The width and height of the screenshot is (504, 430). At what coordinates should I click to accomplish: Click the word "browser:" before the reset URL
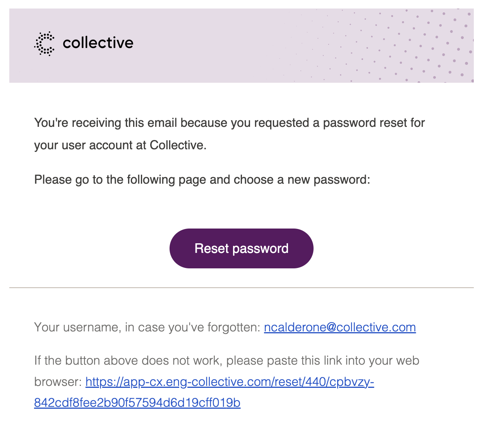[58, 382]
